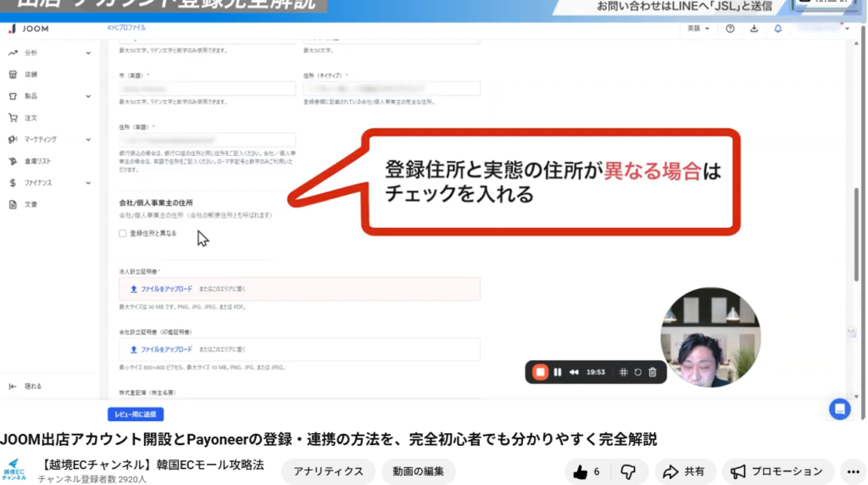Viewport: 868px width, 485px height.
Task: Click the thumbs down dislike icon
Action: 628,471
